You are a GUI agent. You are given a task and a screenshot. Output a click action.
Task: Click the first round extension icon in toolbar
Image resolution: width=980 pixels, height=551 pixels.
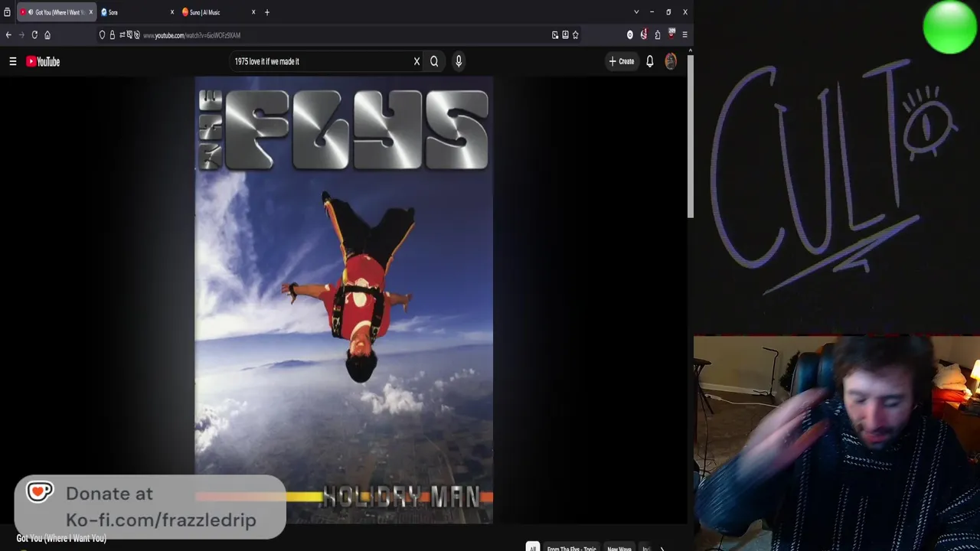[x=630, y=34]
